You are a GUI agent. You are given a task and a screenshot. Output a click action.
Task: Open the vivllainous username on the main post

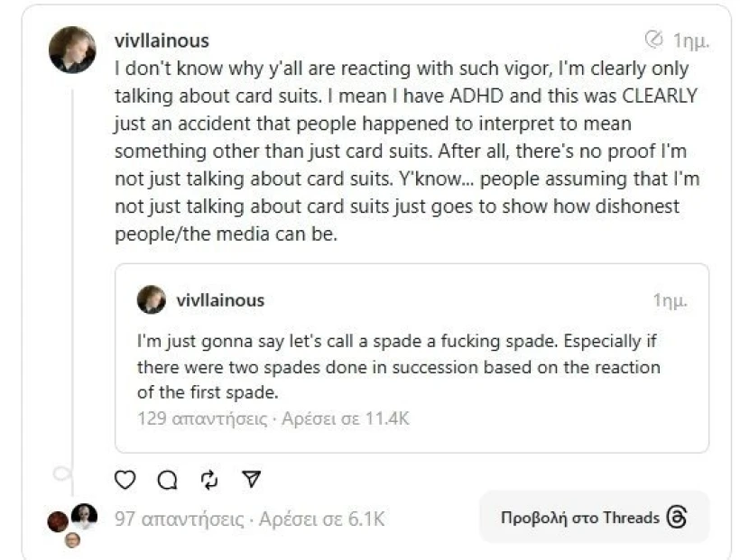coord(162,41)
